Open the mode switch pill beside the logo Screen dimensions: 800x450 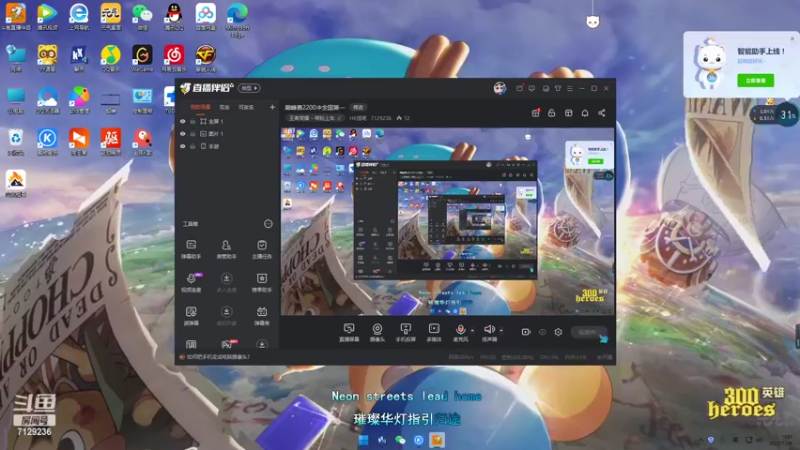coord(249,88)
